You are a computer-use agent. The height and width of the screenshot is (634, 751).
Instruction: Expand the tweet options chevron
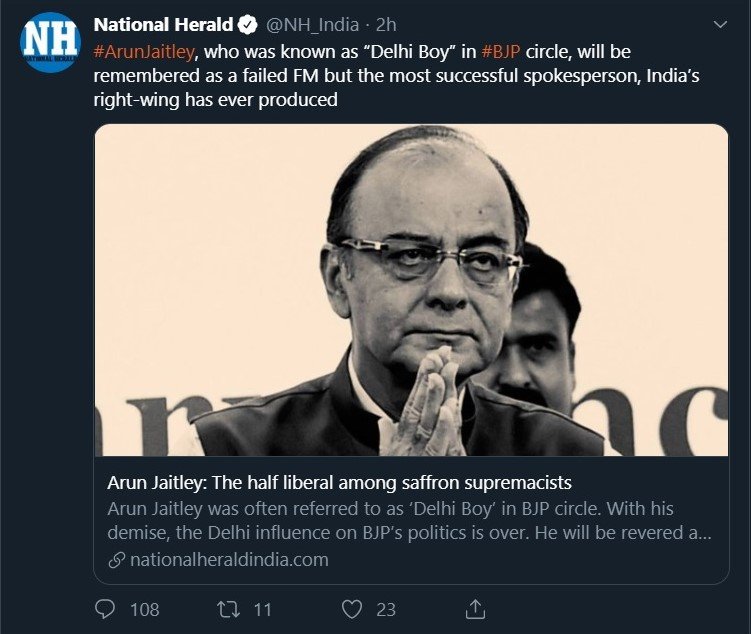coord(720,24)
